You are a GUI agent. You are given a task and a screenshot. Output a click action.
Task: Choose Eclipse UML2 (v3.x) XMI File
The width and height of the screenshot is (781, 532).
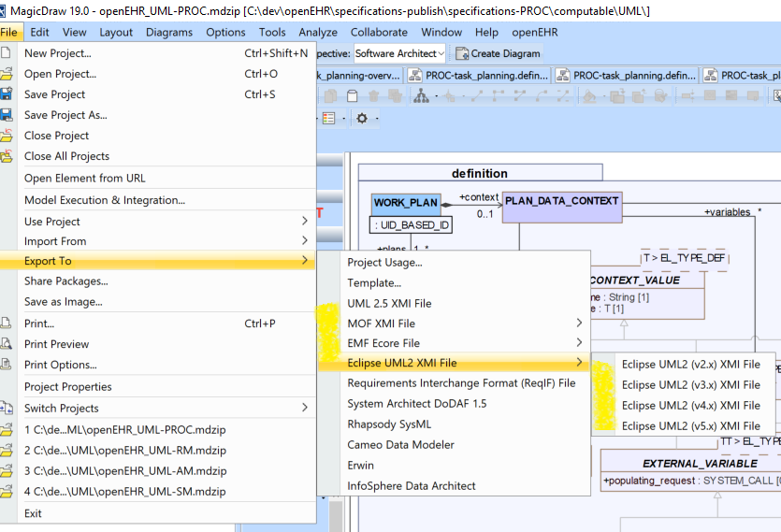(x=690, y=384)
